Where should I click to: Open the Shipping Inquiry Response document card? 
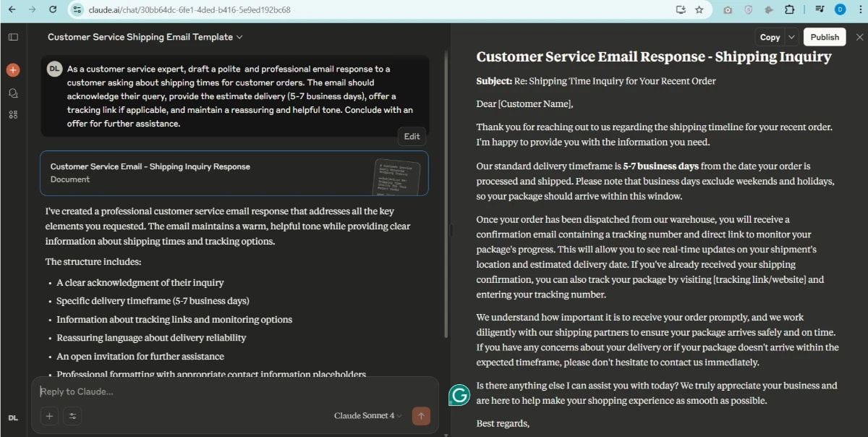(234, 173)
